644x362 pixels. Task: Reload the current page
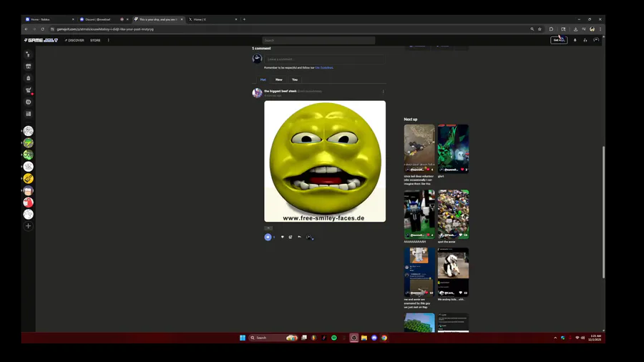tap(43, 29)
